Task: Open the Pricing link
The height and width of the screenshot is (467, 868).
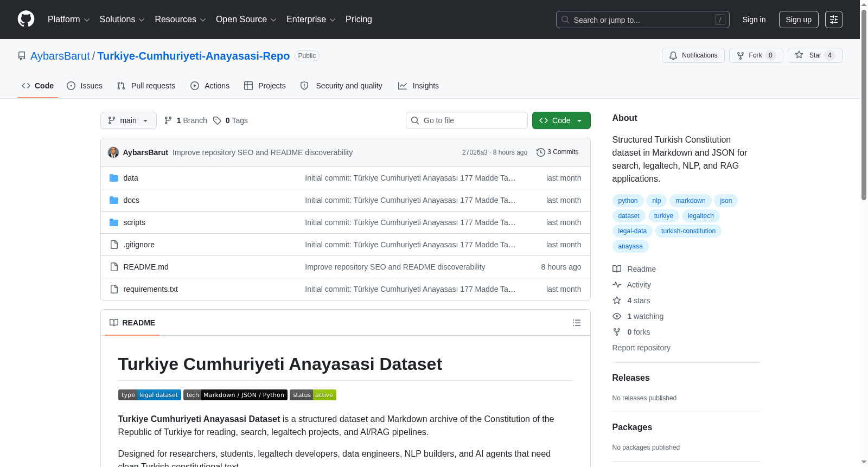Action: click(x=359, y=20)
